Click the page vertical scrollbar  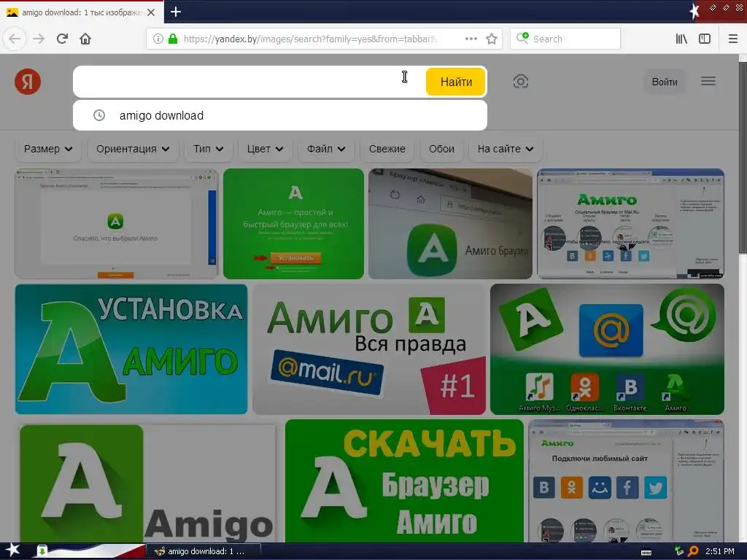pos(742,157)
